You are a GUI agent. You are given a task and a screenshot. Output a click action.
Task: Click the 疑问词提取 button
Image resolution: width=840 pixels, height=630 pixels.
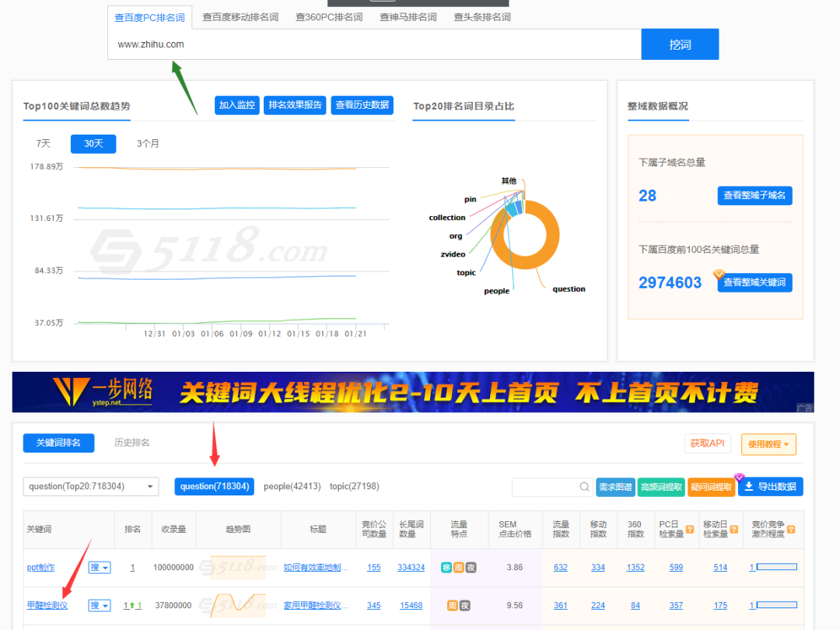click(711, 487)
